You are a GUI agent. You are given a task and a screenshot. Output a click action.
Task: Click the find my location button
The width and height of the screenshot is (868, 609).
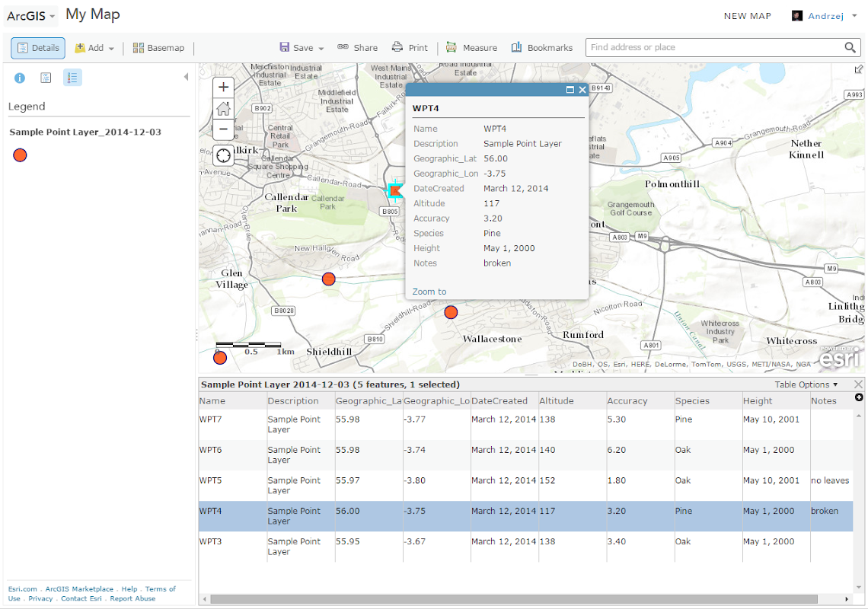223,156
